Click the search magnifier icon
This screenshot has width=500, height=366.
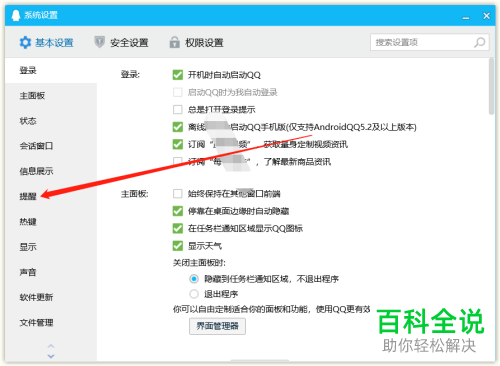[x=480, y=42]
